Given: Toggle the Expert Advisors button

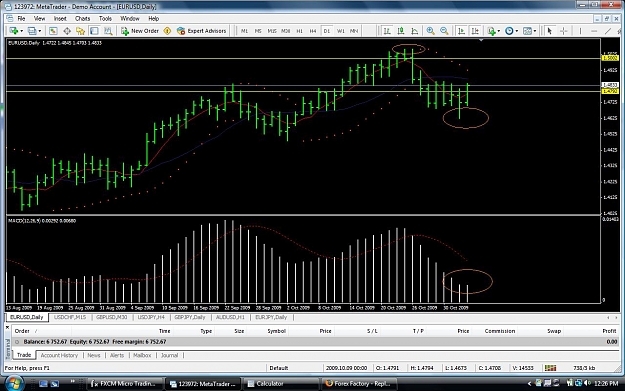Looking at the screenshot, I should pos(202,31).
